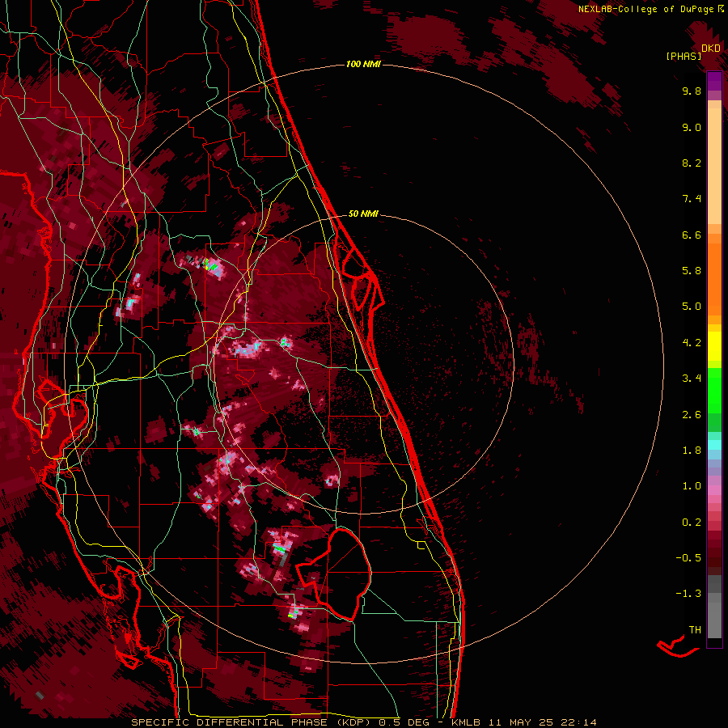Screen dimensions: 728x728
Task: Click the 9.0 scale value
Action: (x=692, y=127)
